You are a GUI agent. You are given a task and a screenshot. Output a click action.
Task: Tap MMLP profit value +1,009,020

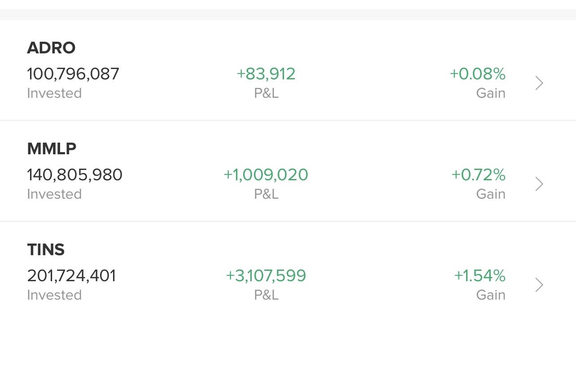[x=266, y=175]
